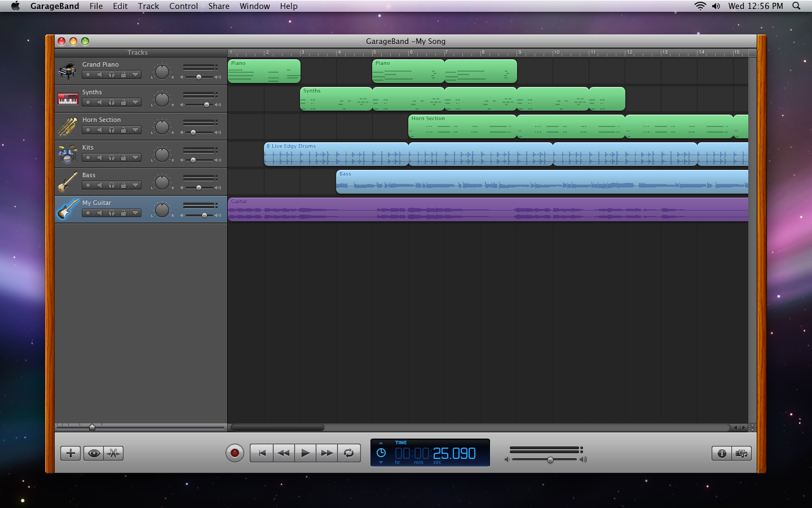Add a new track with plus button
The image size is (812, 508).
(70, 453)
